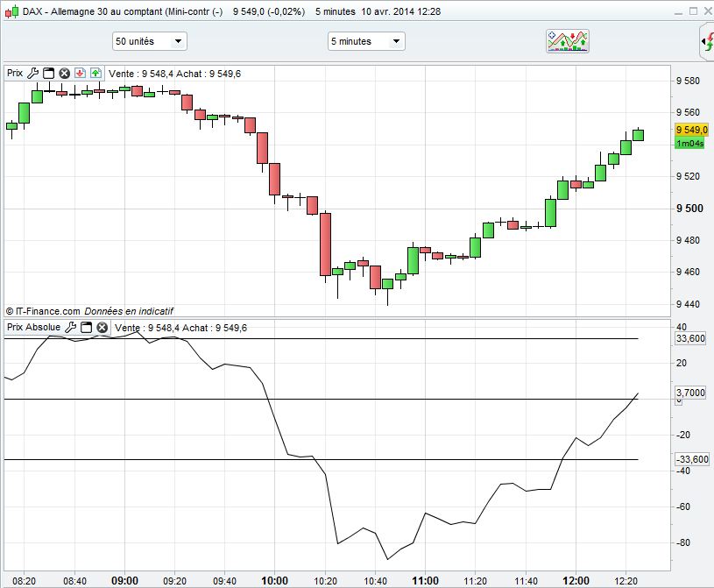Maximize the DAX chart window

coord(694,11)
